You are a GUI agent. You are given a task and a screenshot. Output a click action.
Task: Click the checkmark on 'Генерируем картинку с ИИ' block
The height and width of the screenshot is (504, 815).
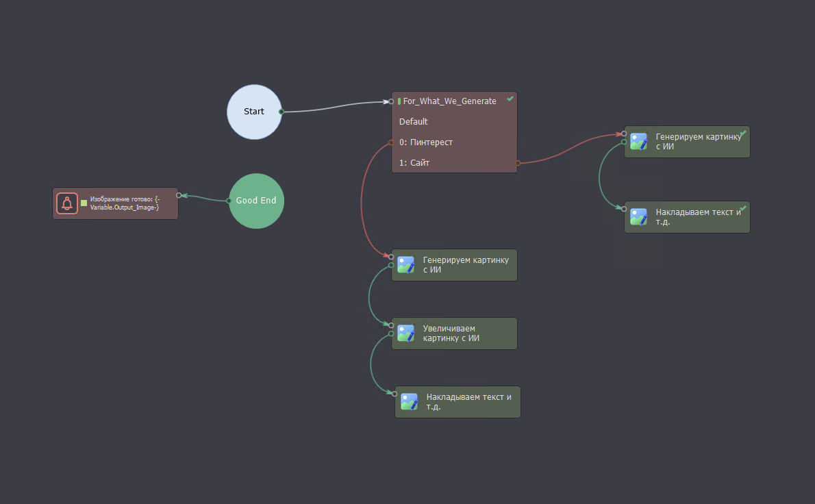pyautogui.click(x=743, y=133)
